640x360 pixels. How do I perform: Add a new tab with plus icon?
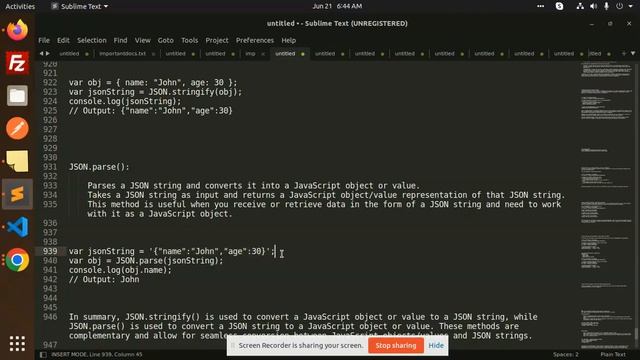point(624,53)
